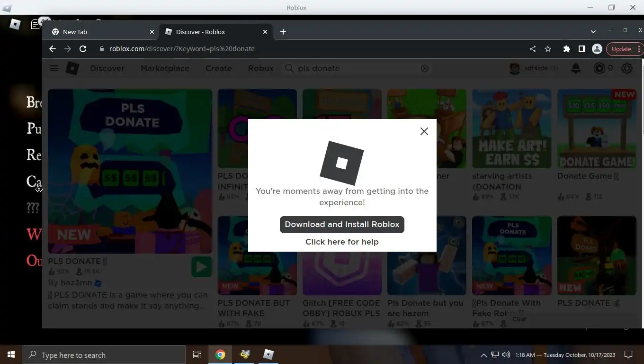The width and height of the screenshot is (644, 364).
Task: Open PLS DONATE BUT WITH FAKE title
Action: pos(254,308)
